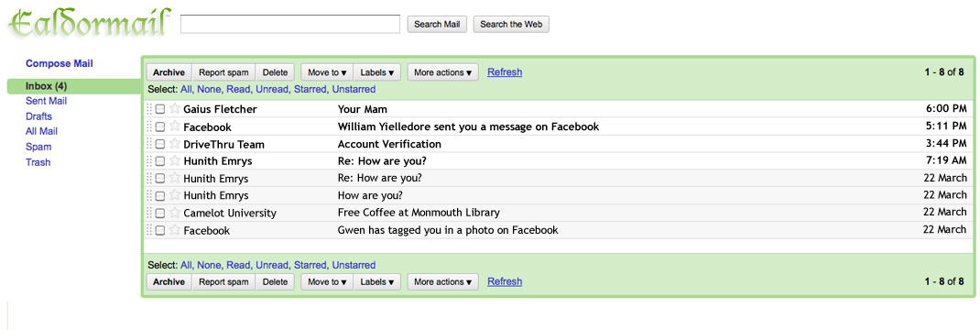Click the Ealdormail logo
Screen dimensions: 980x330
[90, 23]
